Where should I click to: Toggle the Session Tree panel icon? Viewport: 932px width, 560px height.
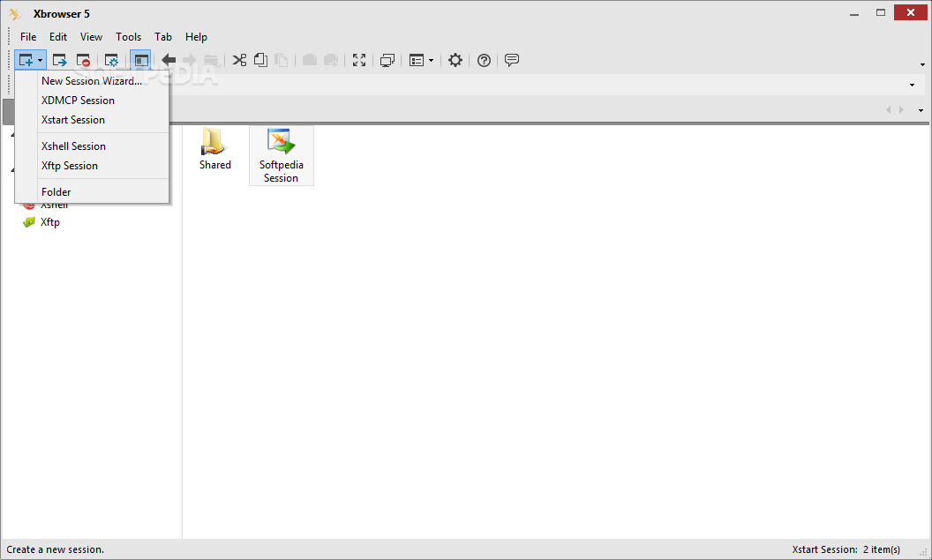pyautogui.click(x=141, y=60)
